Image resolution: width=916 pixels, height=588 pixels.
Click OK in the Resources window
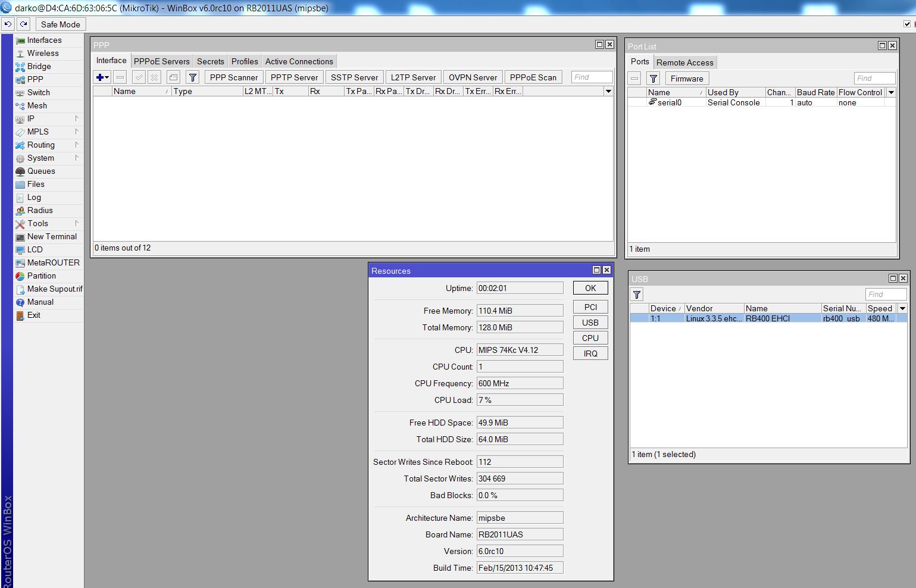(x=590, y=288)
